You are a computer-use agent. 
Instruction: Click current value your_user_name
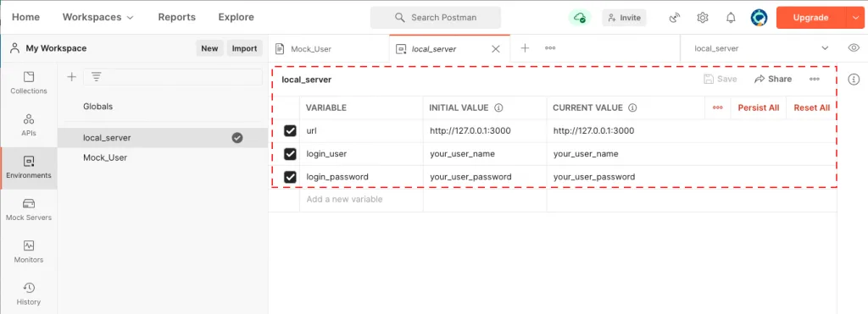pyautogui.click(x=586, y=154)
